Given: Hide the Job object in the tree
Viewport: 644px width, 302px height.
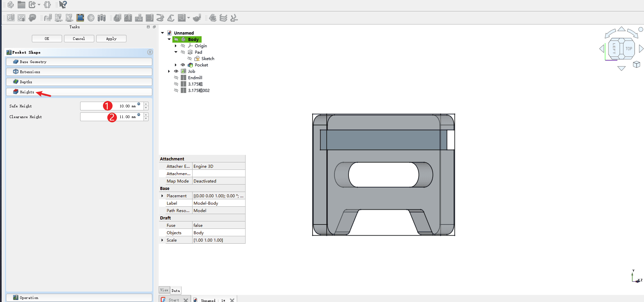Looking at the screenshot, I should [176, 71].
